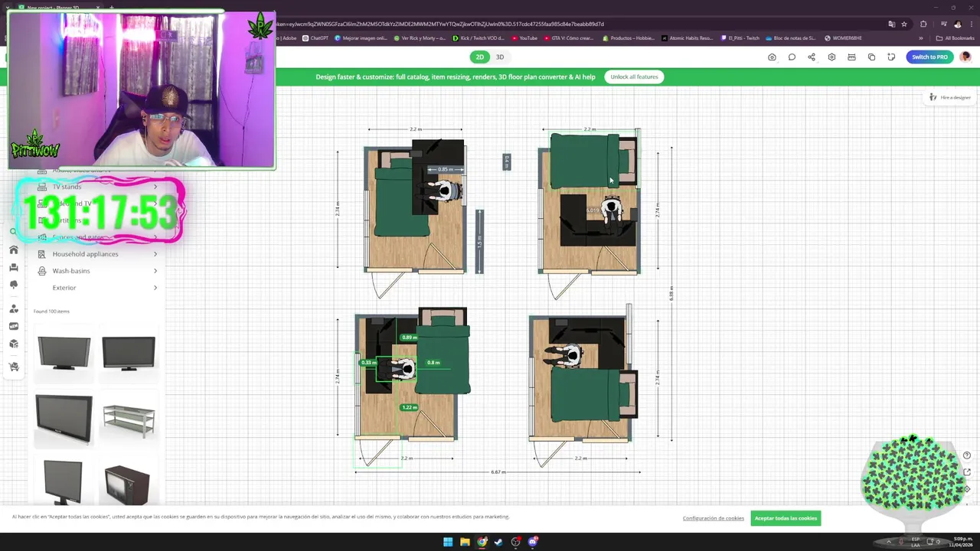Open the favorites person-heart sidebar icon
This screenshot has height=551, width=980.
(x=14, y=309)
